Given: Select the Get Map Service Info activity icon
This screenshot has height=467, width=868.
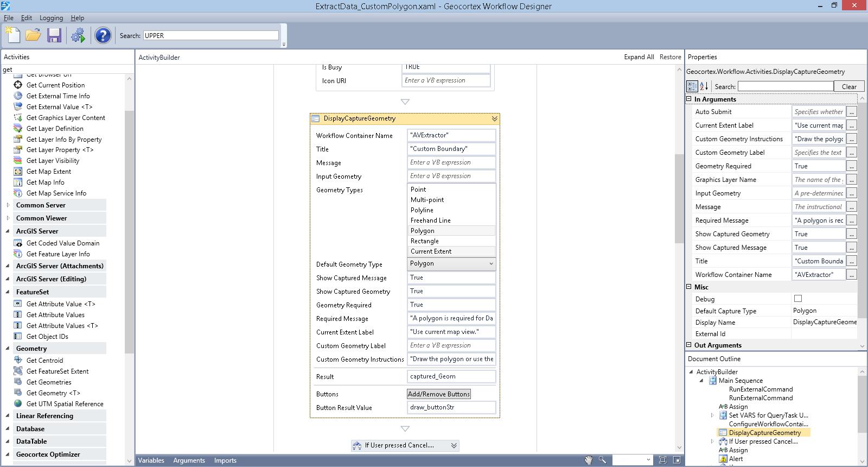Looking at the screenshot, I should [x=18, y=193].
